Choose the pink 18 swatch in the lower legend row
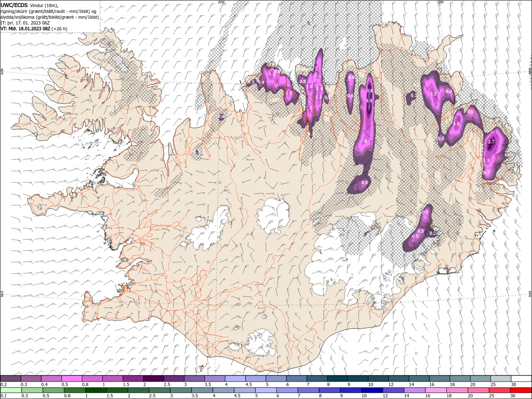The image size is (532, 399). click(x=457, y=390)
